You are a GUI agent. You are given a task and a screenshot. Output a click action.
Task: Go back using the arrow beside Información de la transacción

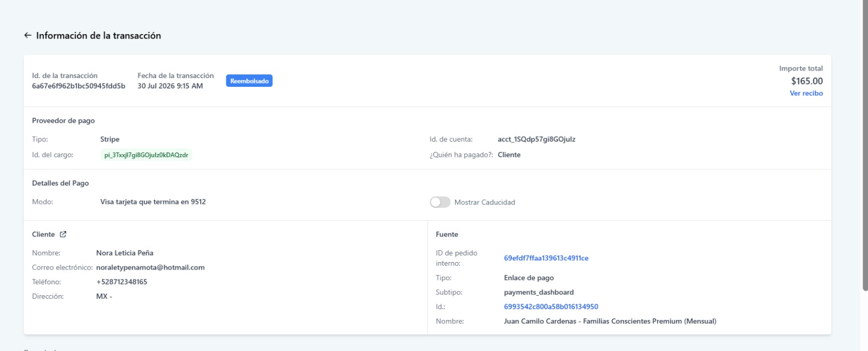point(28,35)
